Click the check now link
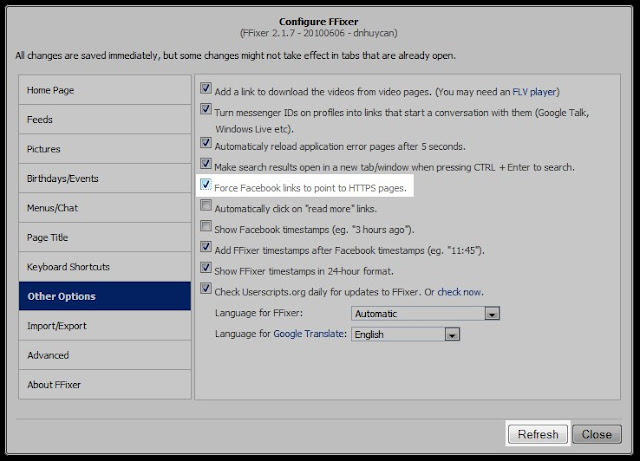Image resolution: width=640 pixels, height=461 pixels. pyautogui.click(x=459, y=292)
